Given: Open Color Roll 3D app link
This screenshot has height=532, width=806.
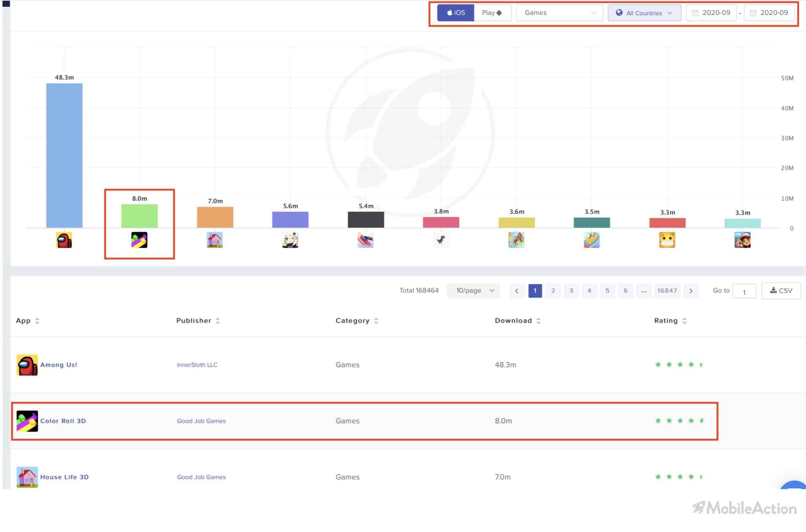Looking at the screenshot, I should click(63, 421).
